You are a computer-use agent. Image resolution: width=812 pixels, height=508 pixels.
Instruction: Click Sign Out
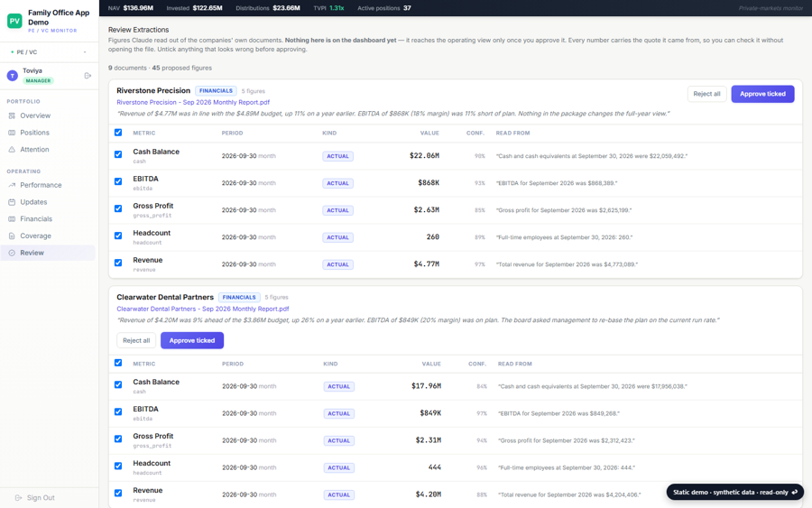(35, 498)
